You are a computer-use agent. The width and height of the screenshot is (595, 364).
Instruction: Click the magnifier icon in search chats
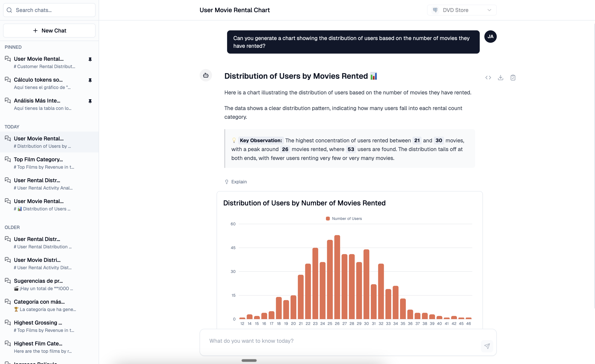coord(9,10)
